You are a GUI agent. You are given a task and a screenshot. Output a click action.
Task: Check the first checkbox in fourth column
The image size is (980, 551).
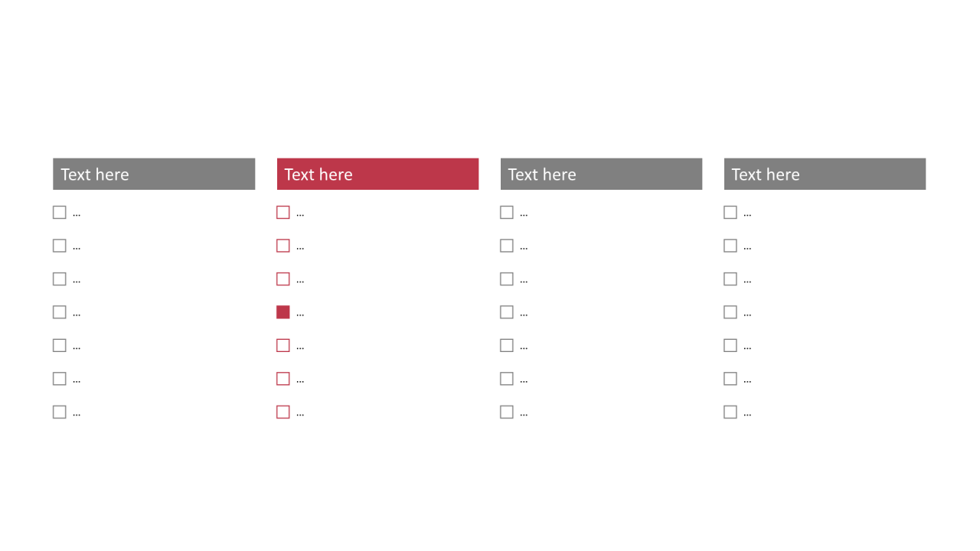730,213
